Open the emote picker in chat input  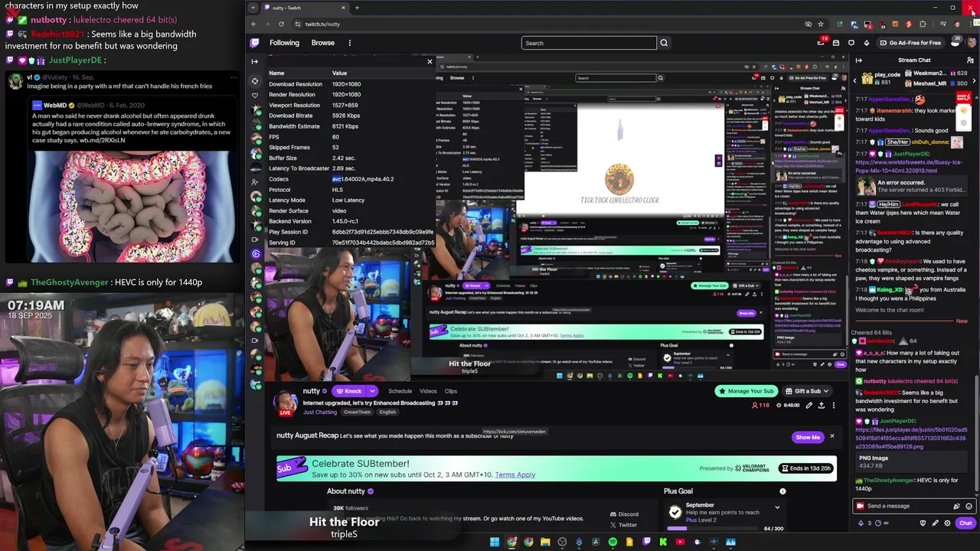[969, 506]
